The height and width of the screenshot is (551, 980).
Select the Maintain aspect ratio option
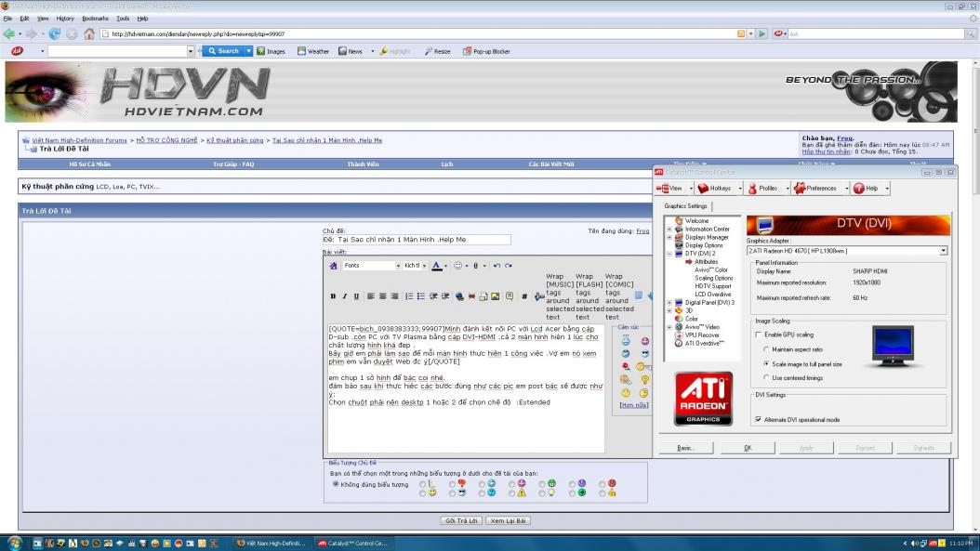pos(766,349)
